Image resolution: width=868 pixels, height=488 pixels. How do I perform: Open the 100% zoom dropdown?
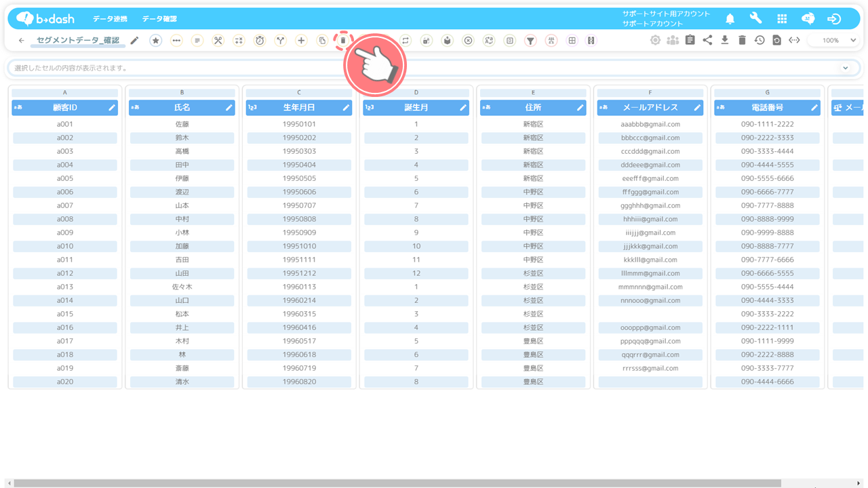[835, 41]
